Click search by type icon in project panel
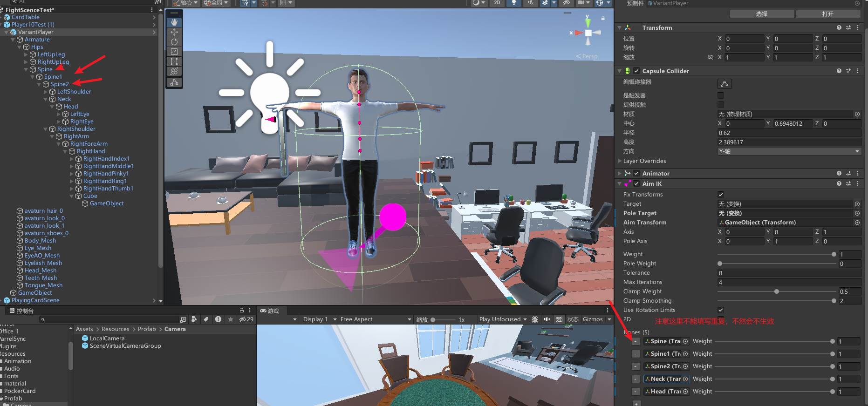868x406 pixels. [x=194, y=319]
